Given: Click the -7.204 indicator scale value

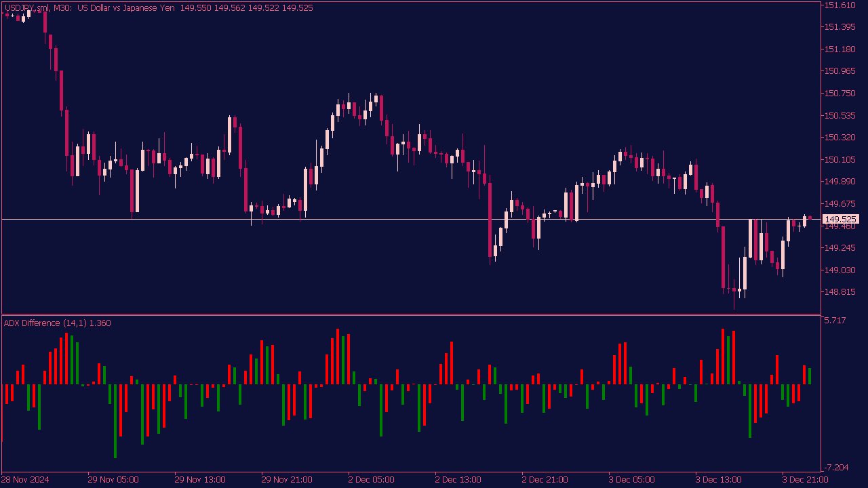Looking at the screenshot, I should pyautogui.click(x=835, y=468).
